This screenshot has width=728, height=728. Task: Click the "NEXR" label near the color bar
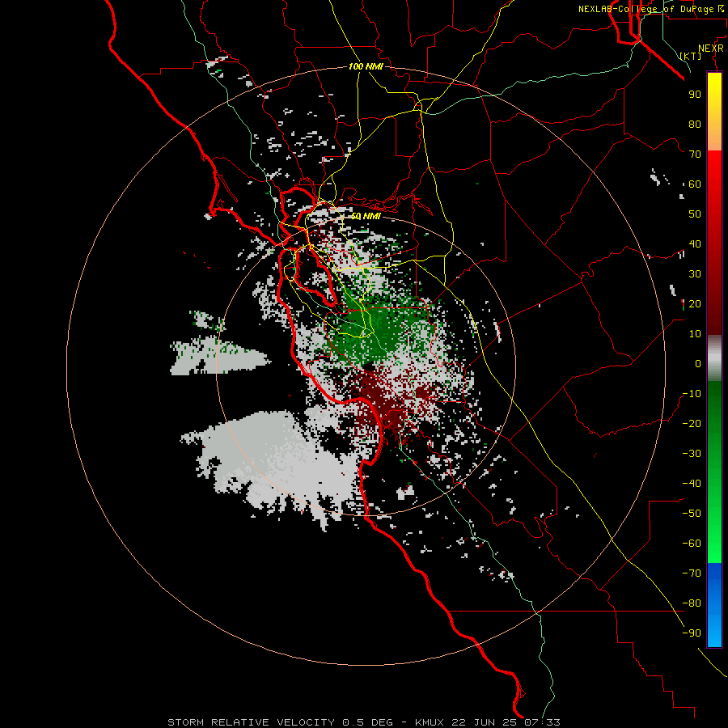[x=711, y=49]
